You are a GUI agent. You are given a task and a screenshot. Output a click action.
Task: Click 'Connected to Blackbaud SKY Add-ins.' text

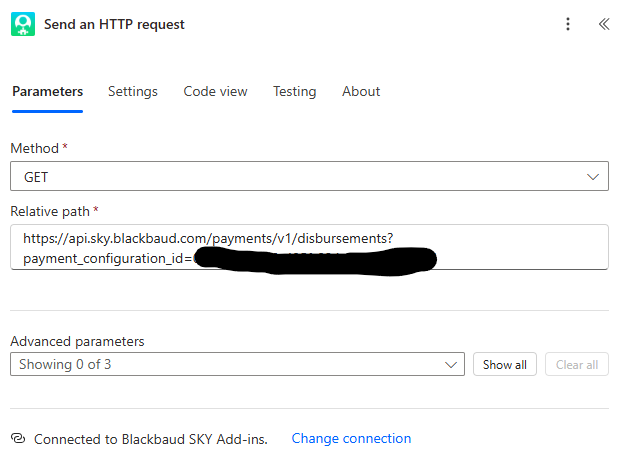pyautogui.click(x=151, y=439)
